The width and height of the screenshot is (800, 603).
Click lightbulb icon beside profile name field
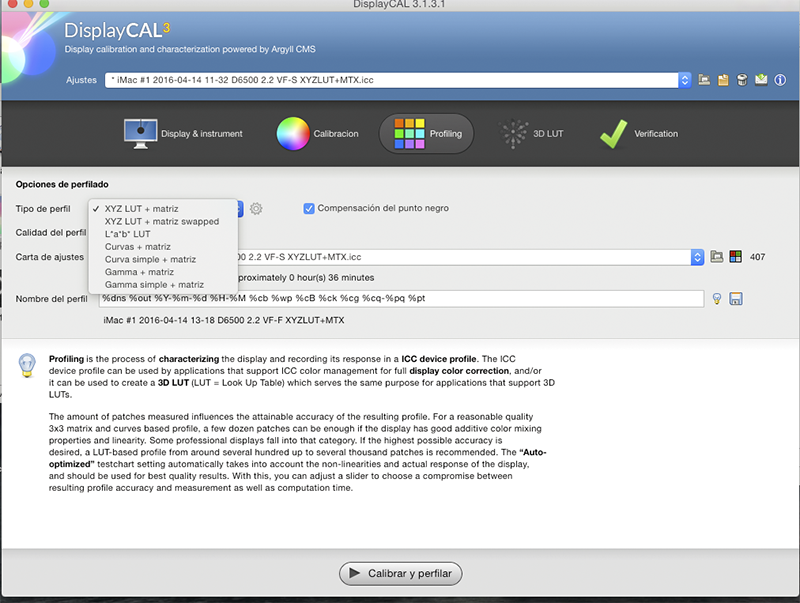pyautogui.click(x=717, y=298)
